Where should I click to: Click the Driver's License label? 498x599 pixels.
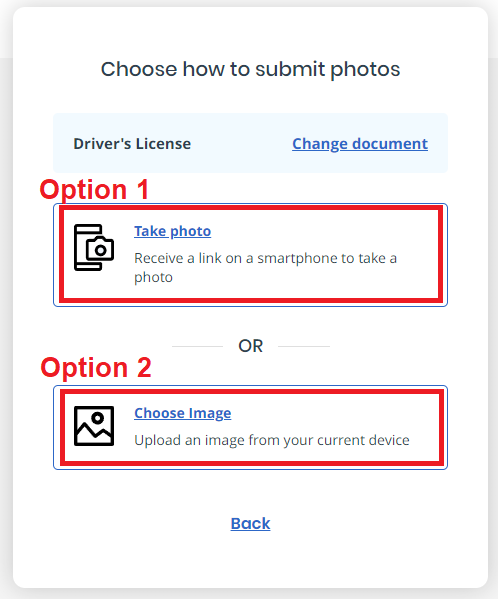[132, 144]
